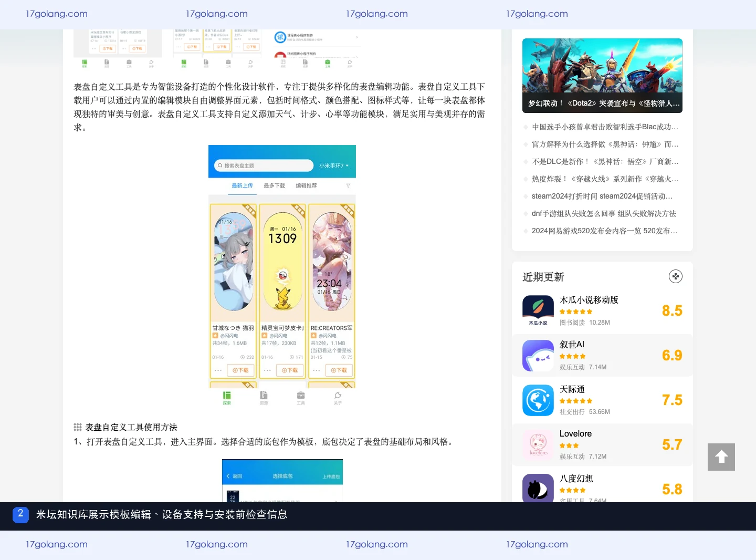Open the 天际通 title link
The height and width of the screenshot is (560, 756).
572,389
